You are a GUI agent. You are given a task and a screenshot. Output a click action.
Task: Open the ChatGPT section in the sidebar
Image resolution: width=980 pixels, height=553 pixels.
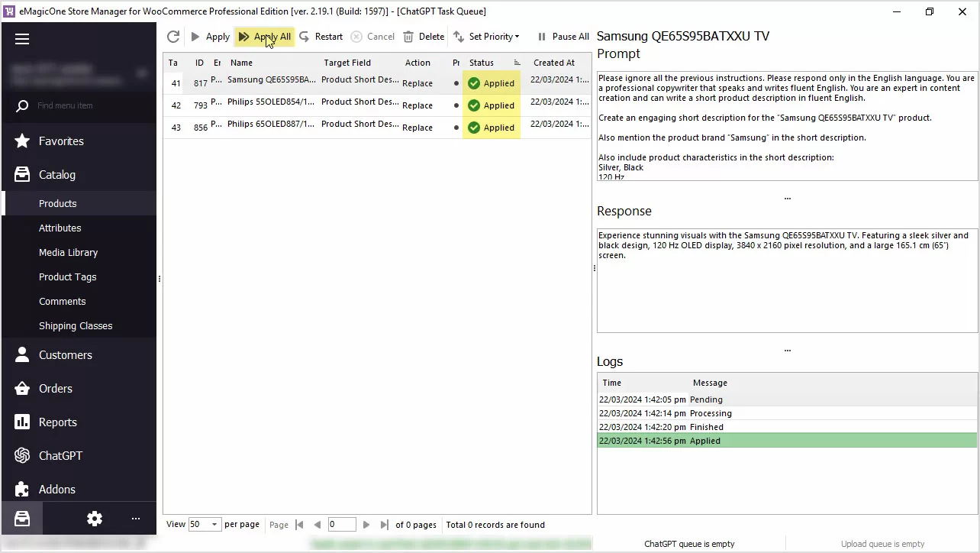60,456
